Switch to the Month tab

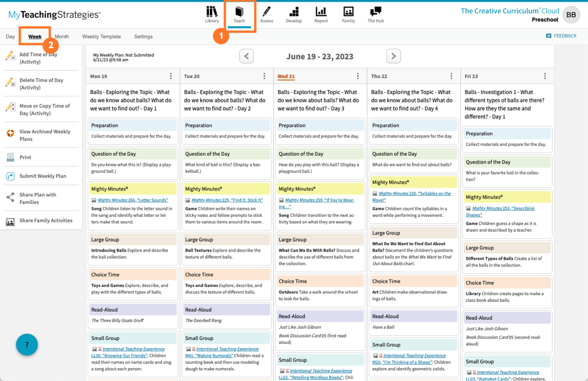tap(62, 36)
